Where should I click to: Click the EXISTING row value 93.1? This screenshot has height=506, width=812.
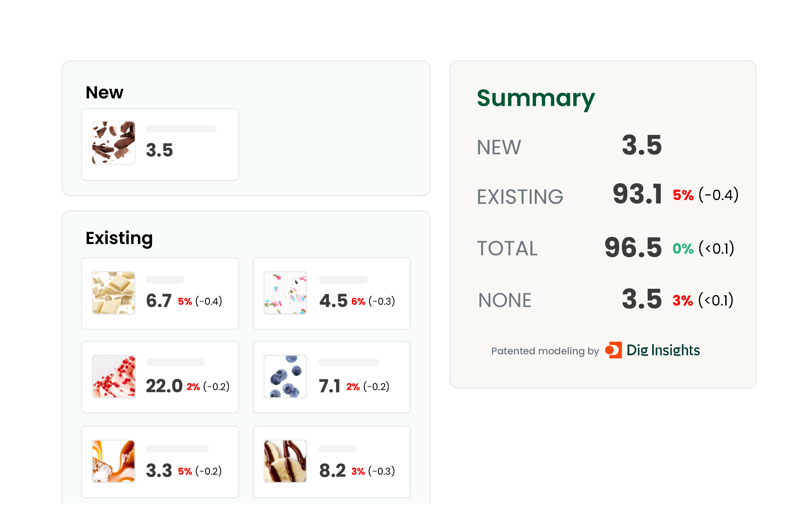click(637, 194)
